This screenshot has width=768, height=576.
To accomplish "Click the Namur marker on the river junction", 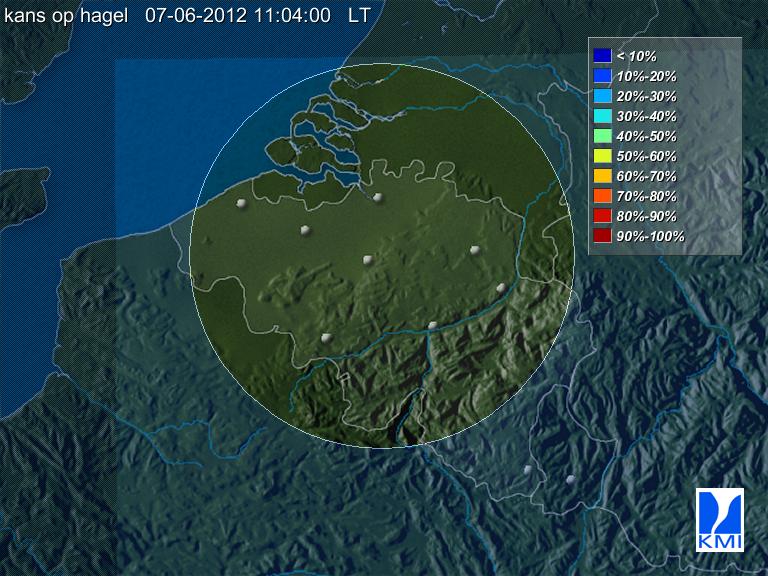I will tap(432, 325).
